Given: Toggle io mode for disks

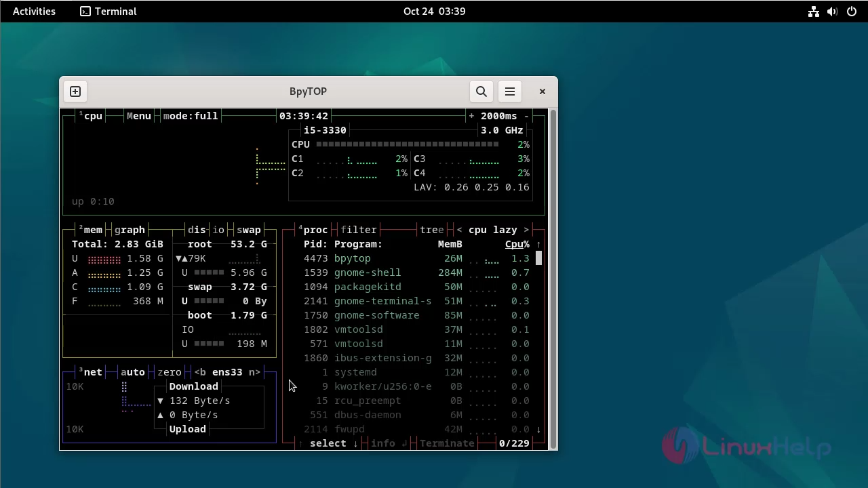Looking at the screenshot, I should click(218, 230).
